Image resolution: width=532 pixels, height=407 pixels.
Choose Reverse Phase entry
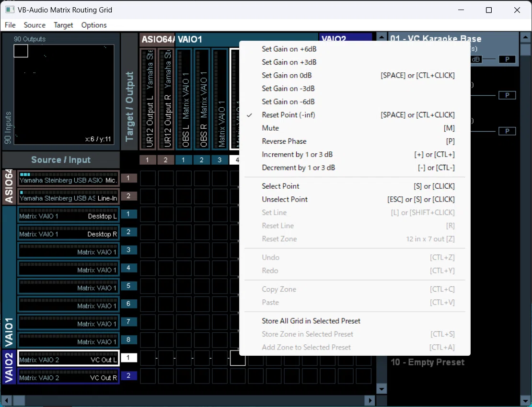click(x=355, y=142)
